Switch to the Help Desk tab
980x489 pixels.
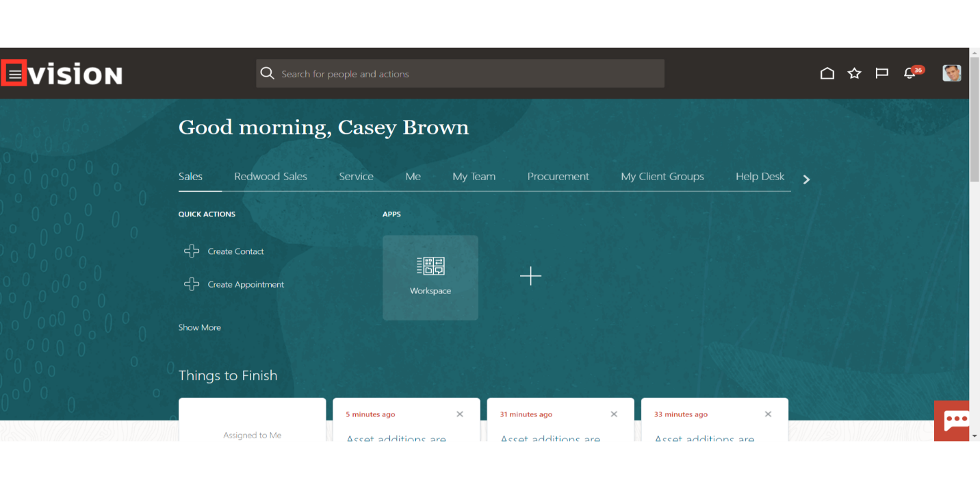pyautogui.click(x=760, y=177)
